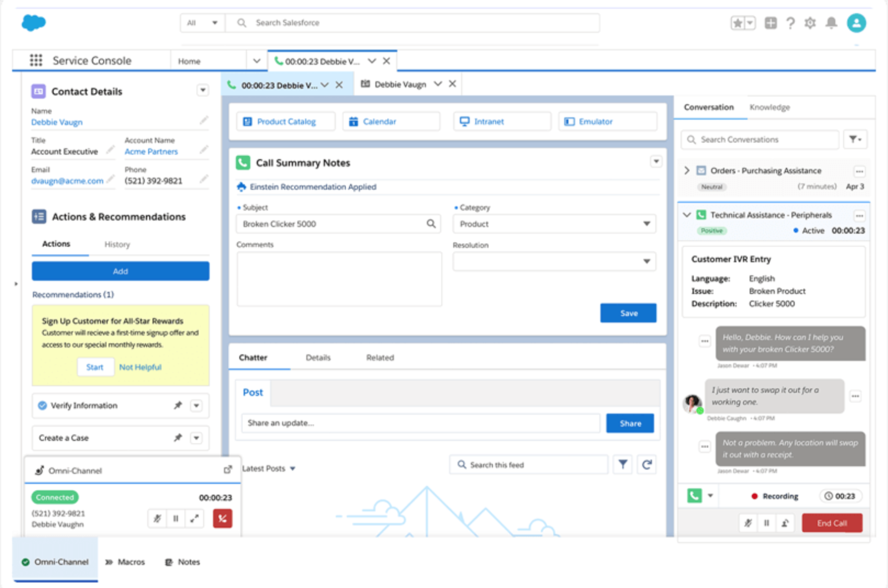This screenshot has height=588, width=888.
Task: Open the search icon in the Subject field
Action: point(431,224)
